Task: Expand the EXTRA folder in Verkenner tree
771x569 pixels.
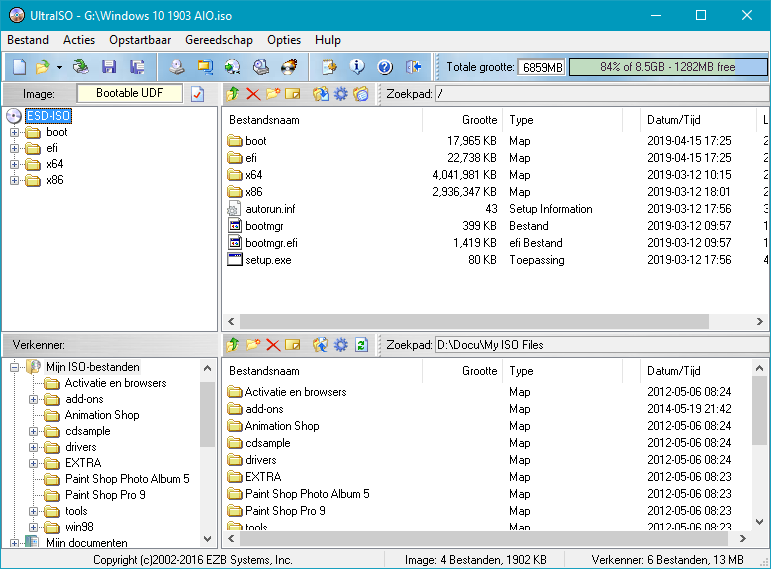Action: [x=33, y=463]
